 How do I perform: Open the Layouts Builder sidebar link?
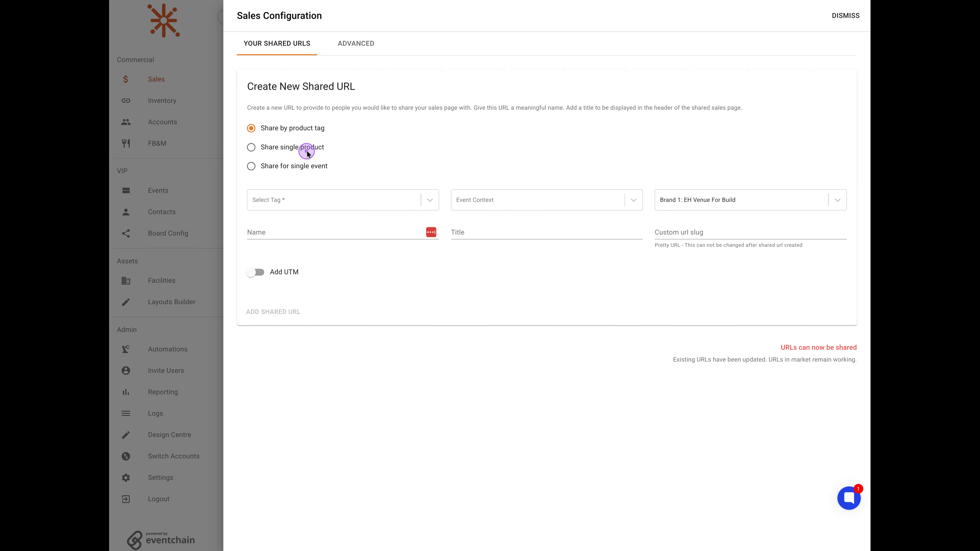point(171,302)
